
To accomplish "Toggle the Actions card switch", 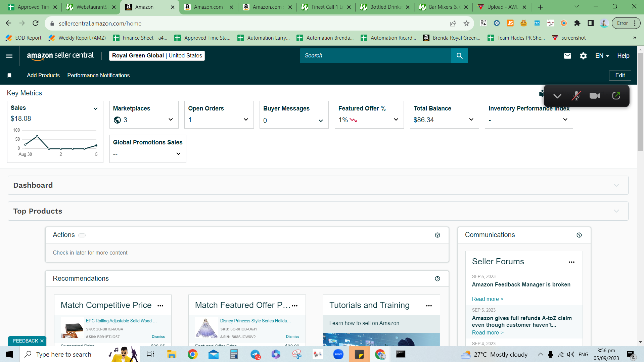I will (82, 235).
